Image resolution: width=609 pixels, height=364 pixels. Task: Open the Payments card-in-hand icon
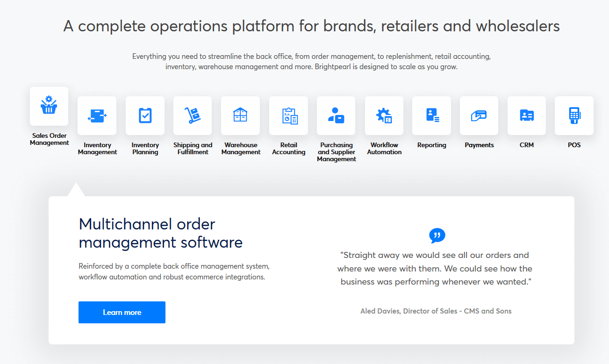tap(479, 115)
